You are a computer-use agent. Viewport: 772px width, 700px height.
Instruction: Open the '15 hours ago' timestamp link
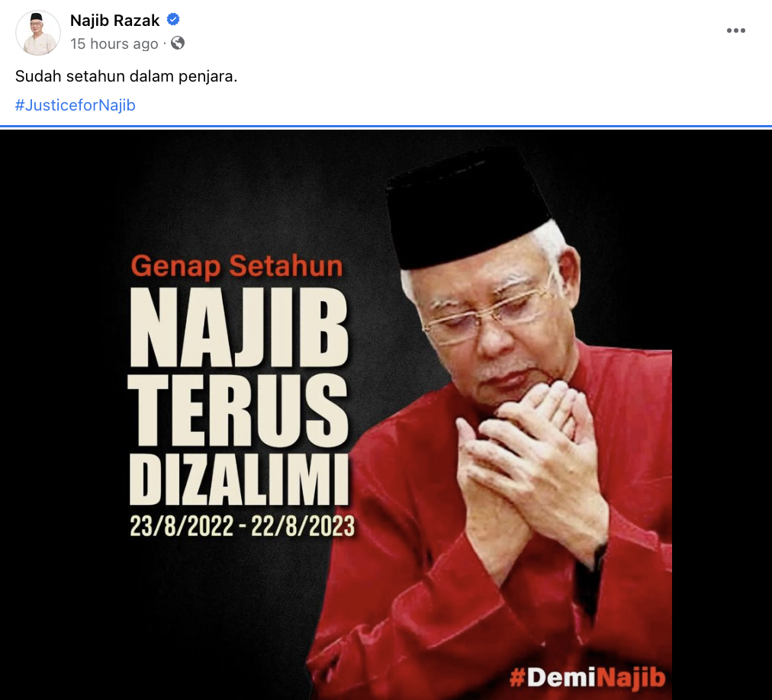click(x=114, y=43)
